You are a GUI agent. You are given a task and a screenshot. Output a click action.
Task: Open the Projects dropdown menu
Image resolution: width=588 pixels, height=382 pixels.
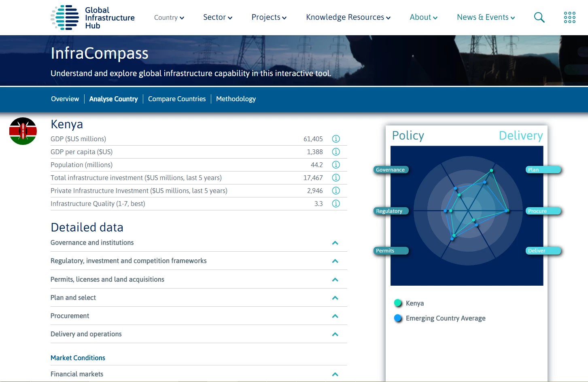[269, 17]
